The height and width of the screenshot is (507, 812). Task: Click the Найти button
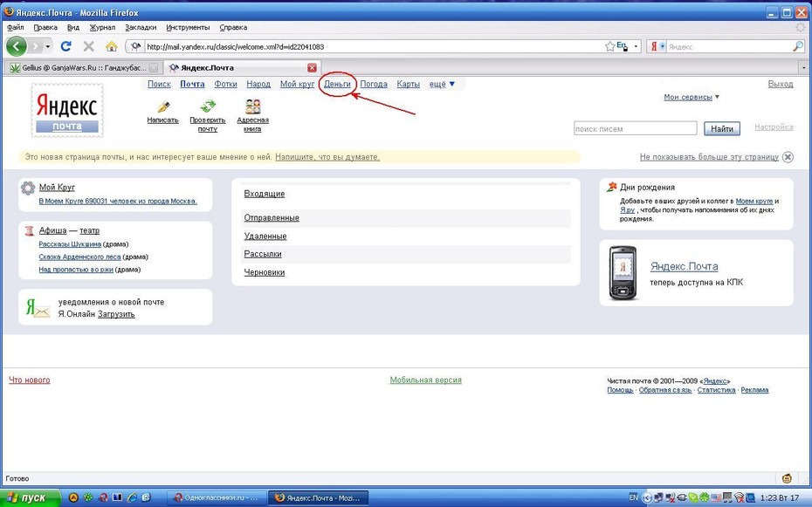point(722,128)
